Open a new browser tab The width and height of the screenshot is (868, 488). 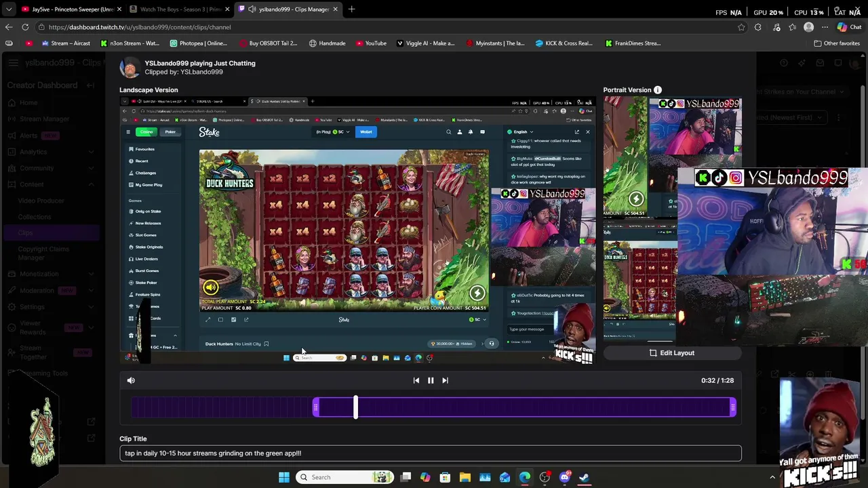tap(351, 9)
